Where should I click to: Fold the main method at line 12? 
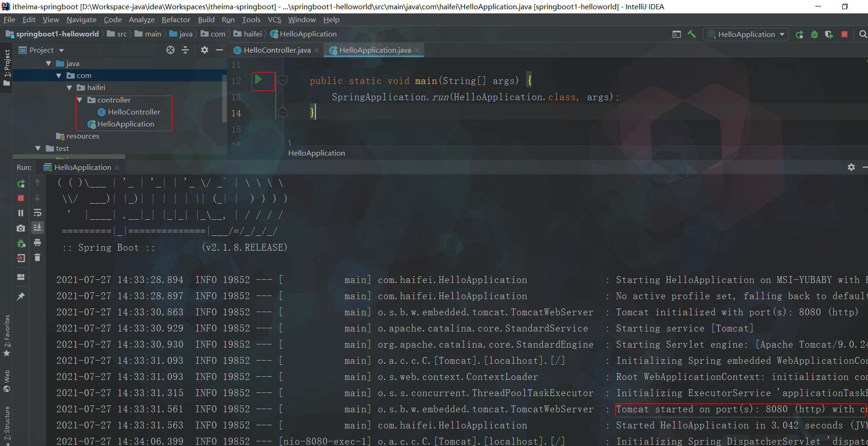(x=283, y=80)
